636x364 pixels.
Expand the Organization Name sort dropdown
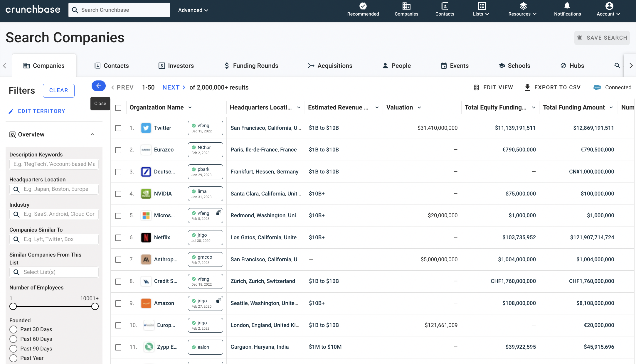tap(190, 107)
